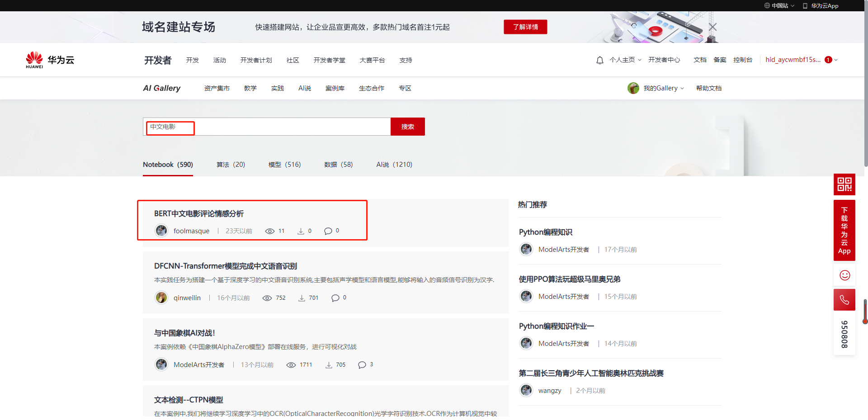
Task: Click the Huawei Cloud logo
Action: 49,59
